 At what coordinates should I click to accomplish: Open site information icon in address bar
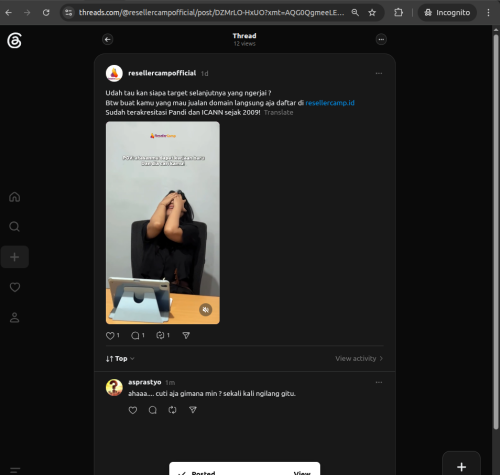click(68, 13)
